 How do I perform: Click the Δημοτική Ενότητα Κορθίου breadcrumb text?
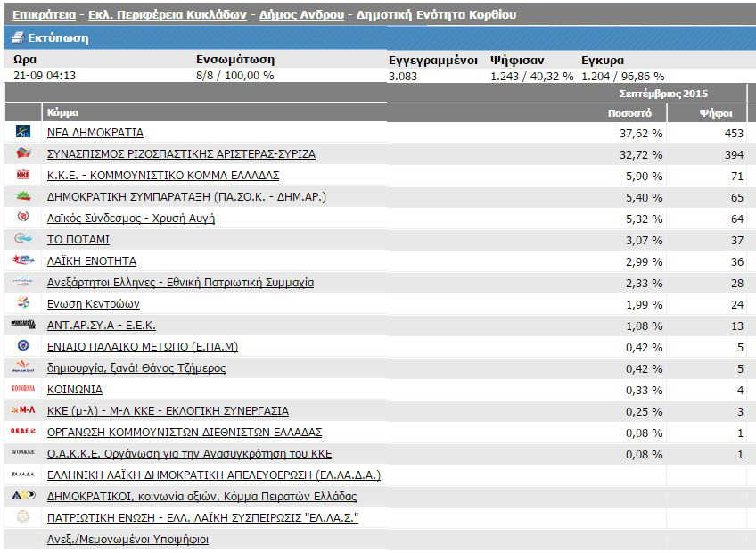(436, 15)
